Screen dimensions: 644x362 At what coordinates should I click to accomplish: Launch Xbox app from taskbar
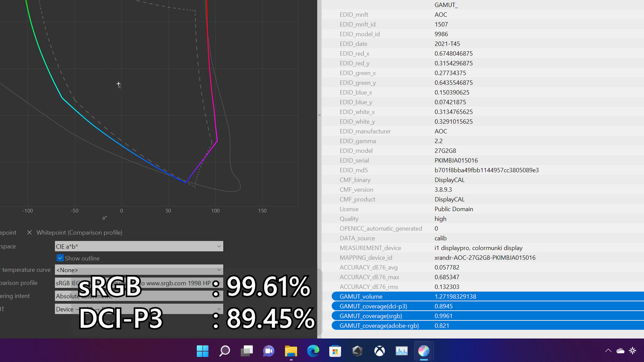pos(379,351)
